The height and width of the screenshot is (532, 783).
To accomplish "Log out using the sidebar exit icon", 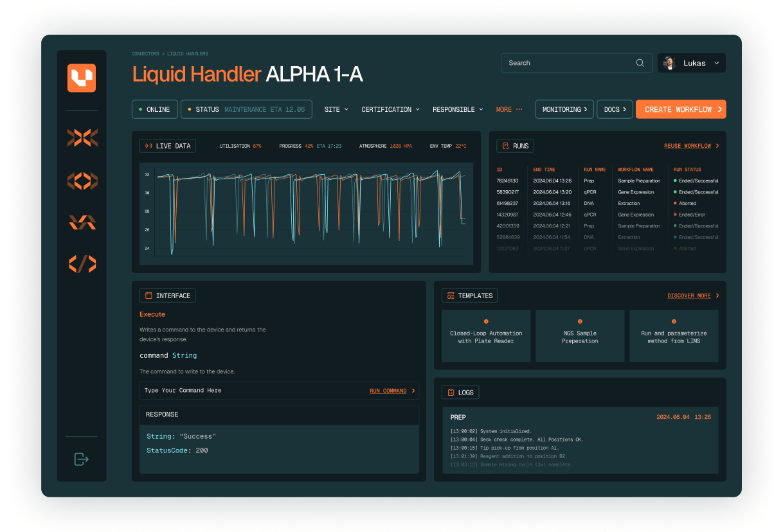I will point(81,459).
